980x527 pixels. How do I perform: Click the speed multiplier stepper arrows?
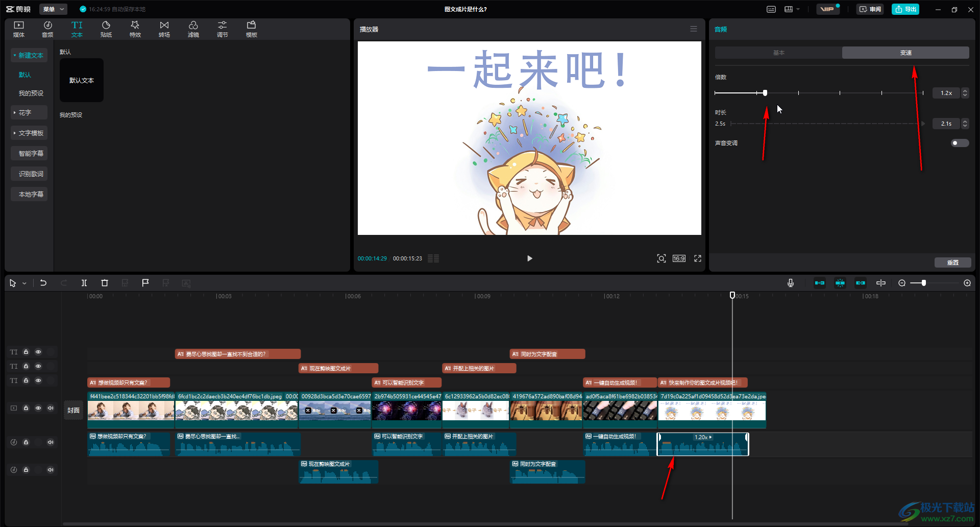click(x=965, y=93)
